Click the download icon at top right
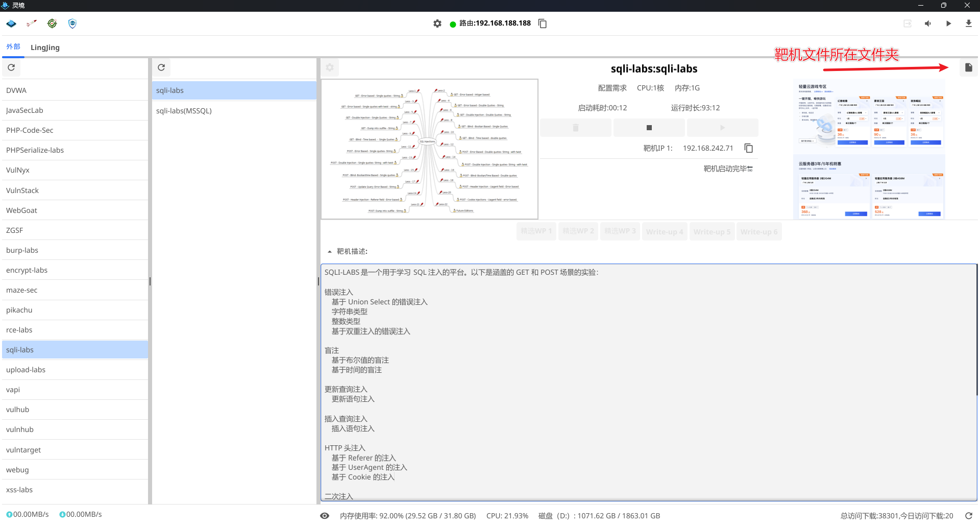Image resolution: width=980 pixels, height=527 pixels. click(x=968, y=23)
